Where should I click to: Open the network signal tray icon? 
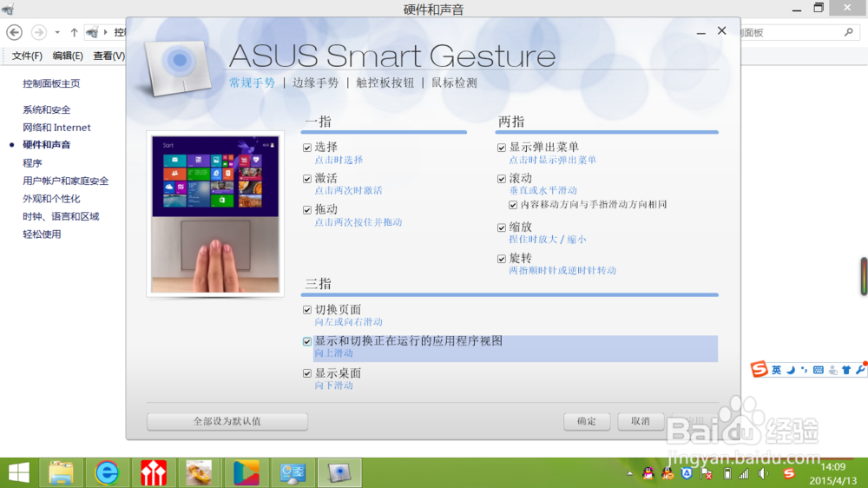tap(744, 473)
